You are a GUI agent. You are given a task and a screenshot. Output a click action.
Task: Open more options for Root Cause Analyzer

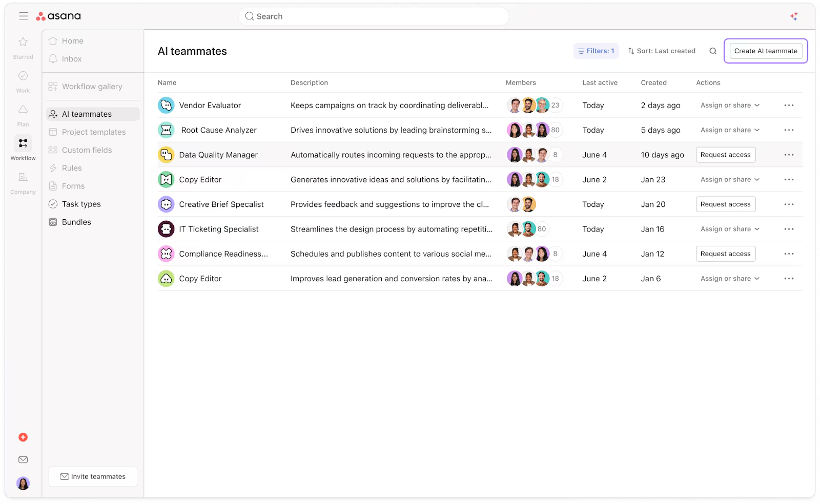pos(789,130)
